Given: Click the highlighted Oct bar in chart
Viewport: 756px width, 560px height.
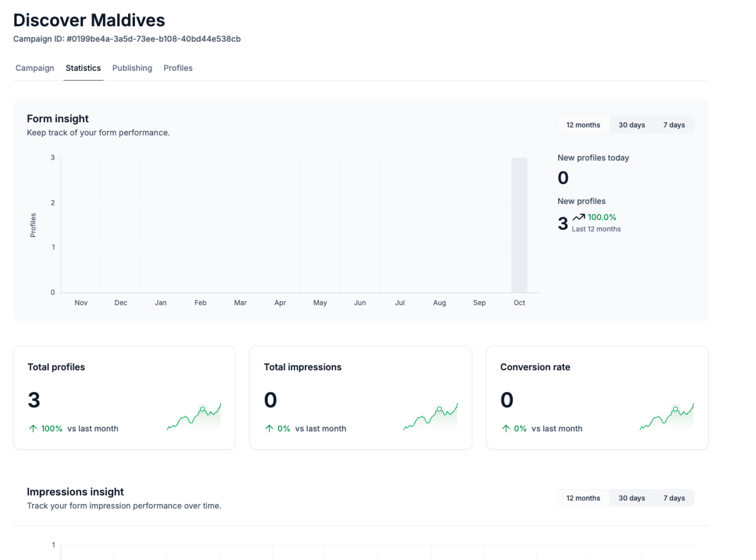Looking at the screenshot, I should point(519,225).
